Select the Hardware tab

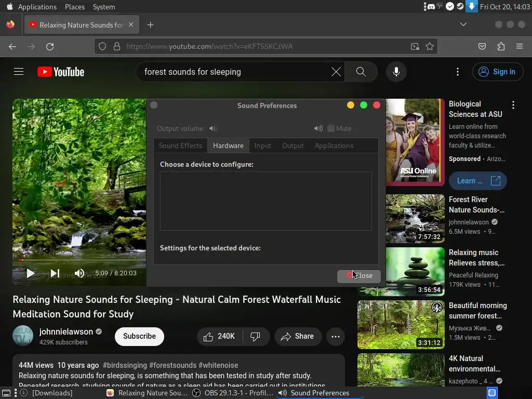[228, 145]
